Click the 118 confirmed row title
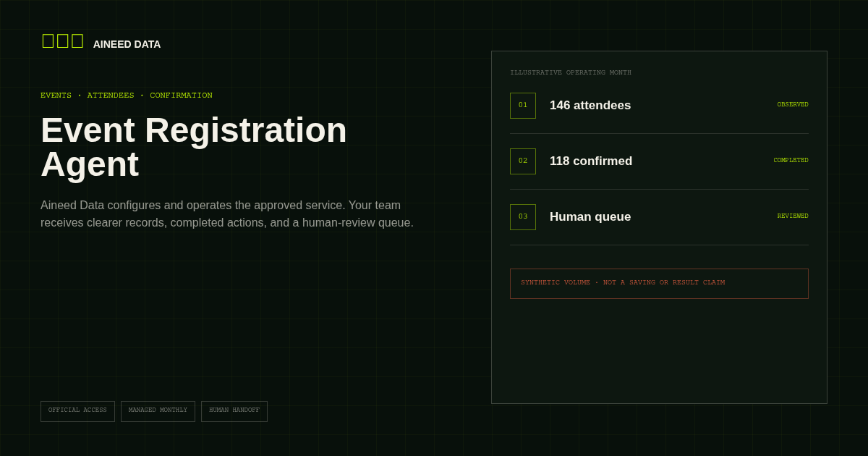868x456 pixels. (x=591, y=161)
